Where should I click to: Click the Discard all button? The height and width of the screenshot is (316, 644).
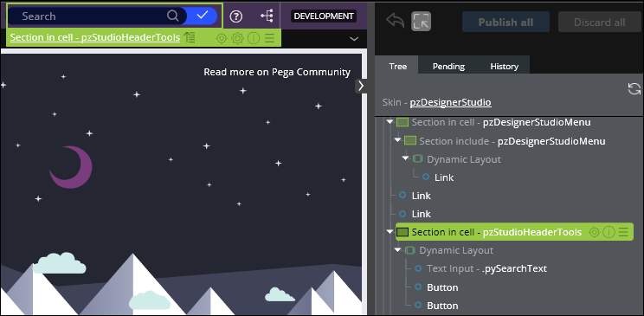599,23
